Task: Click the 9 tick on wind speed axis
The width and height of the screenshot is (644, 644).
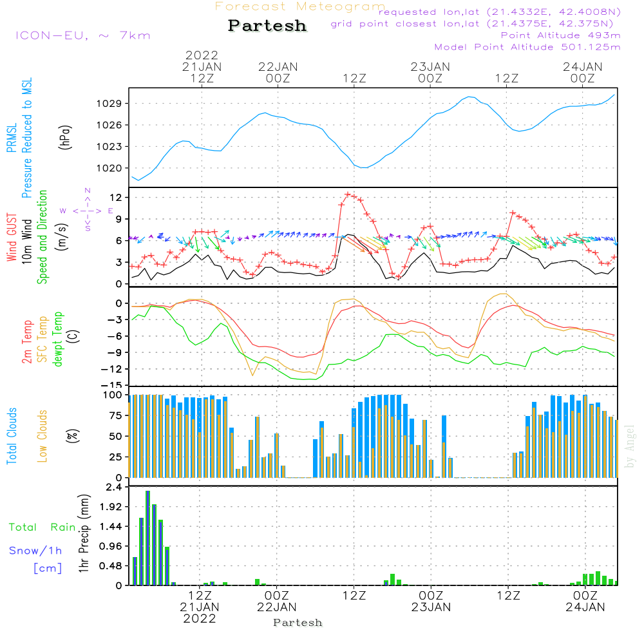Action: [x=118, y=220]
